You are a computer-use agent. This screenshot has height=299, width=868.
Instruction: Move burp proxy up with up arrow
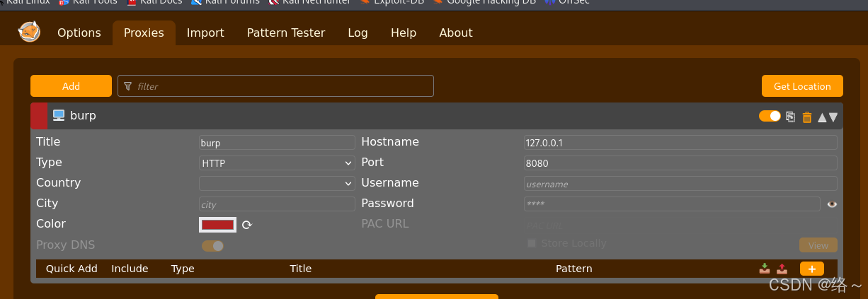(x=822, y=117)
